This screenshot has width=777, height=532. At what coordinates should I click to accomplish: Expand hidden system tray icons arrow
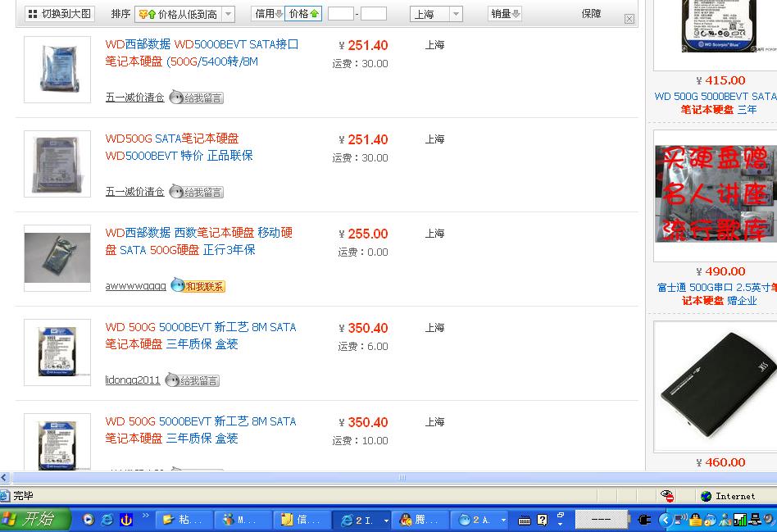pyautogui.click(x=666, y=520)
